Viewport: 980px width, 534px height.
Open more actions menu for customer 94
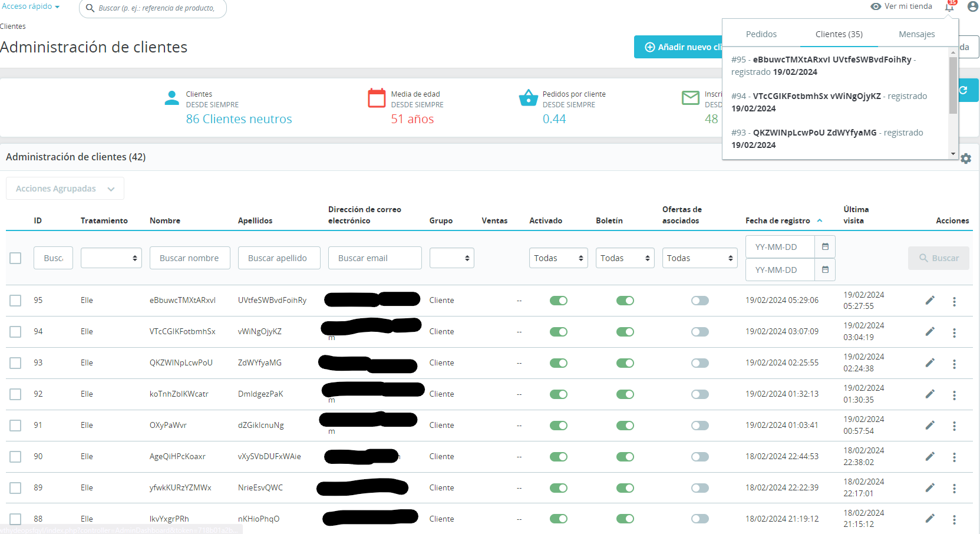[954, 333]
